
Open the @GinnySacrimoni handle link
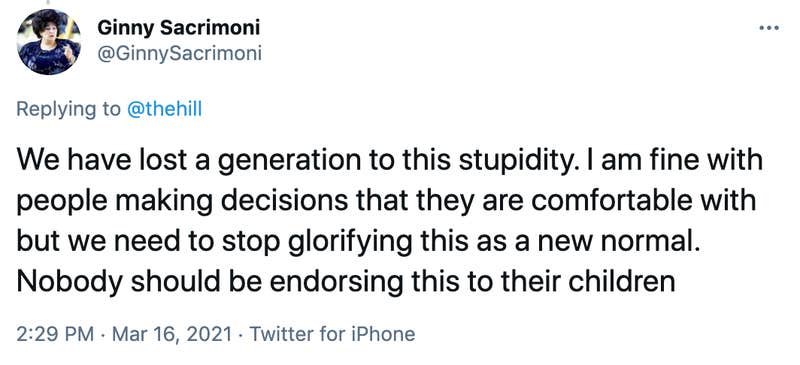pos(180,54)
